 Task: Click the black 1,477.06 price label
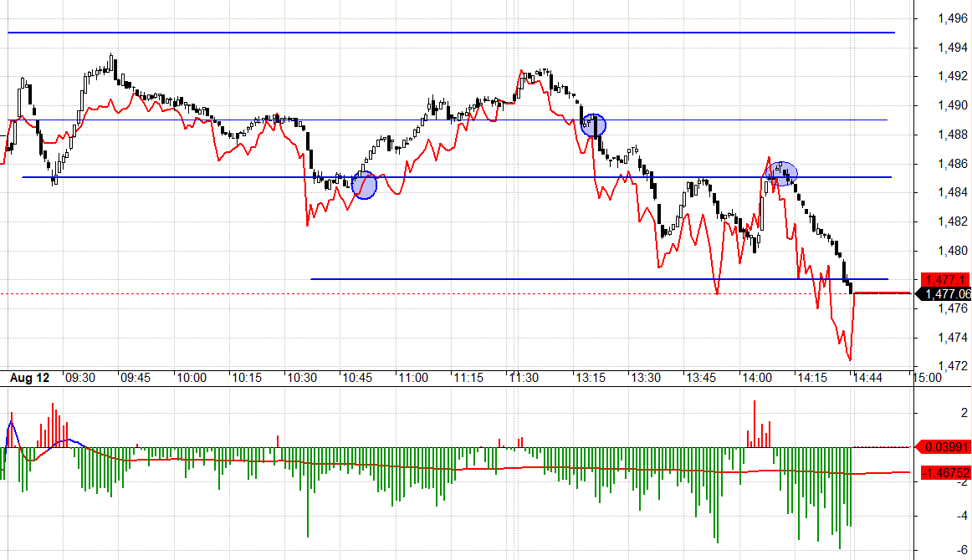[944, 293]
